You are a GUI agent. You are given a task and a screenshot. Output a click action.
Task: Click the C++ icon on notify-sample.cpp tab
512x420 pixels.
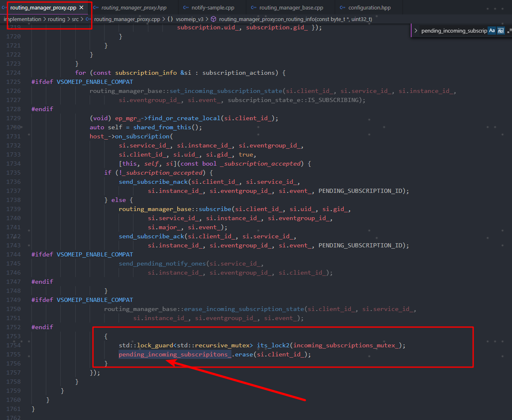pyautogui.click(x=186, y=7)
